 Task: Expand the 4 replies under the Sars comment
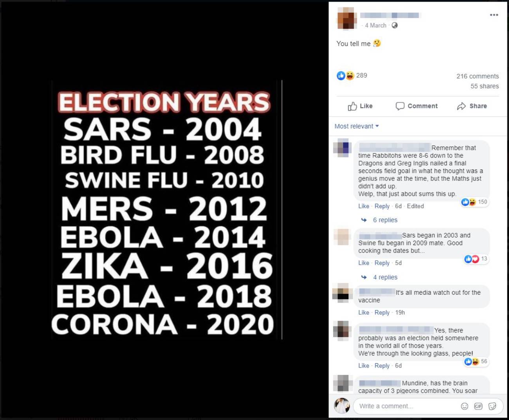pos(385,277)
